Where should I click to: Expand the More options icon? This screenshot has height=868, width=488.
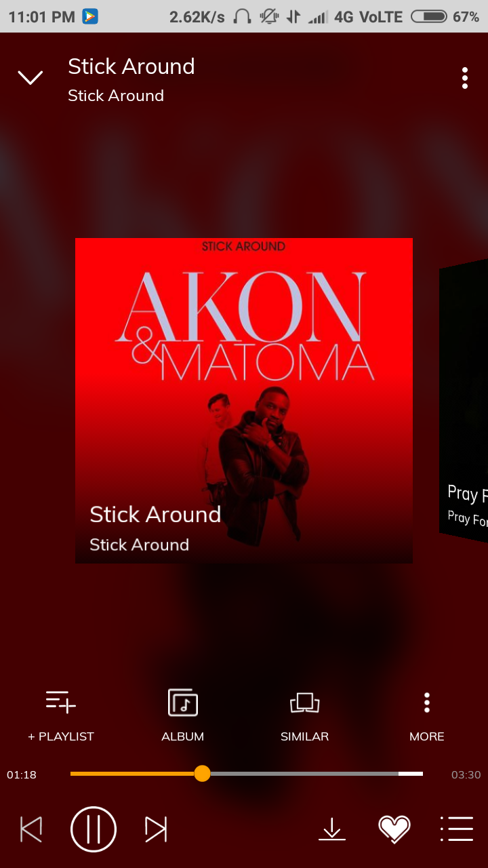pyautogui.click(x=427, y=703)
